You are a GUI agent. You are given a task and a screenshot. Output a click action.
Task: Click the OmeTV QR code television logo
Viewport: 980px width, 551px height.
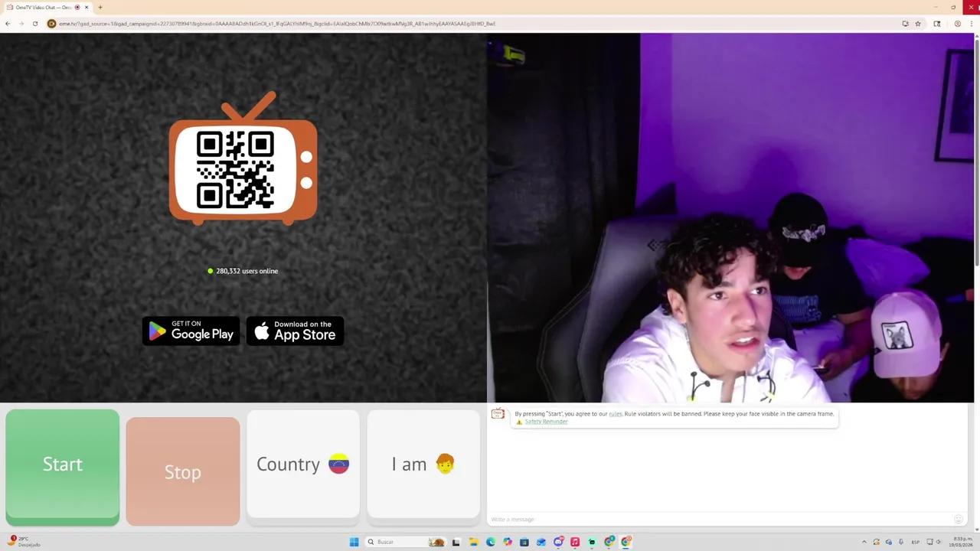click(x=243, y=158)
